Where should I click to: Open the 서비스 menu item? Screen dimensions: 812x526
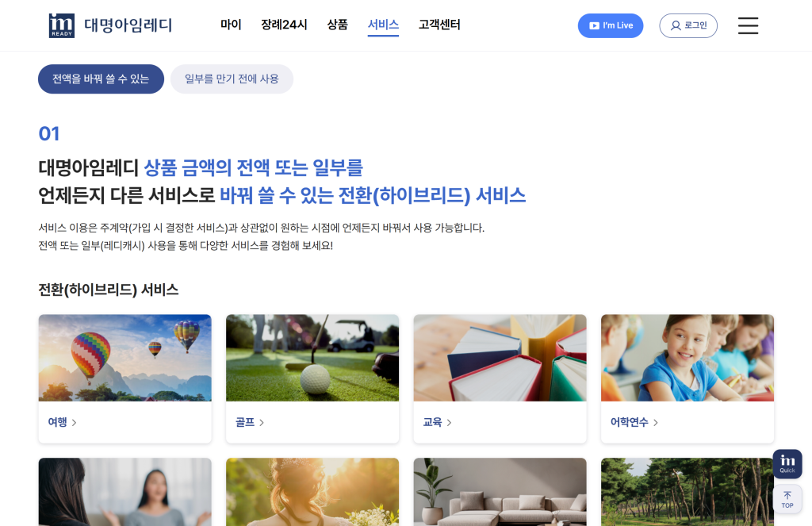coord(383,25)
